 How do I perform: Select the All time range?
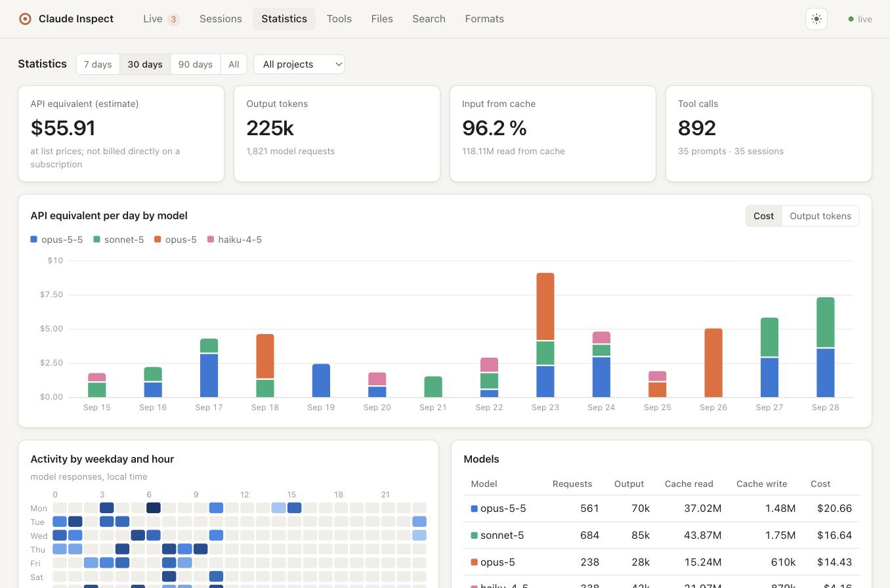tap(234, 64)
